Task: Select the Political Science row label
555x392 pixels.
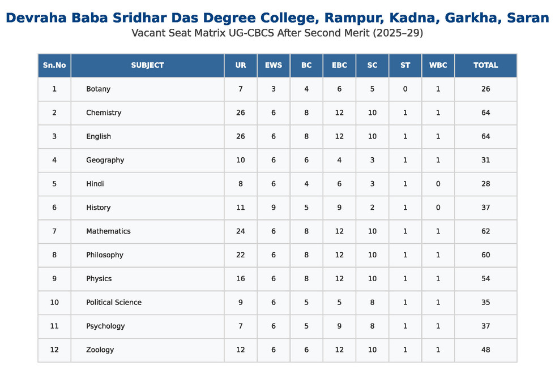Action: click(114, 302)
